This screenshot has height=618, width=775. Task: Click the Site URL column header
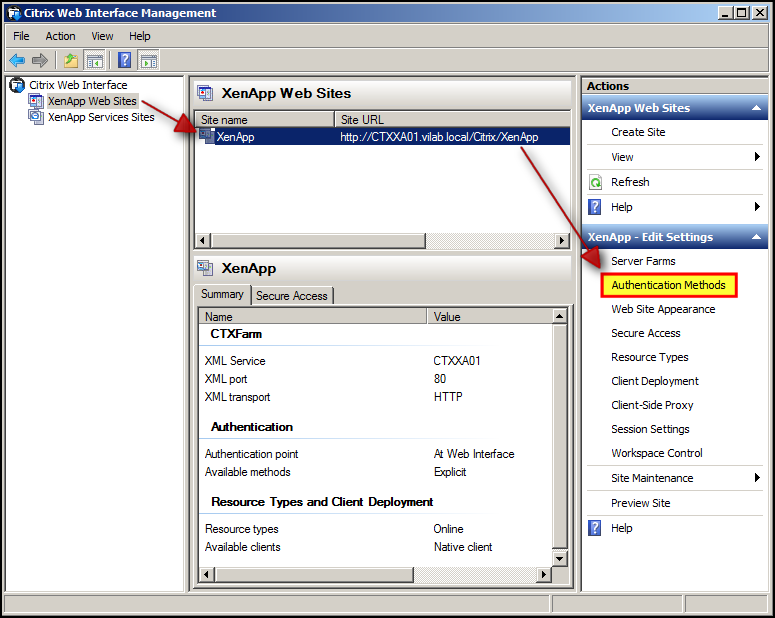click(x=450, y=119)
